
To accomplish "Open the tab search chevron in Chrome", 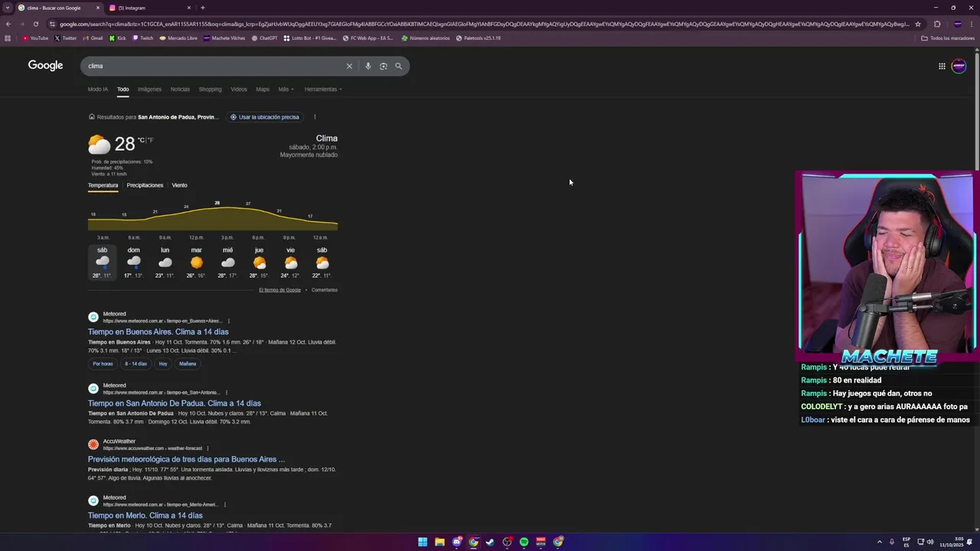I will pos(7,8).
